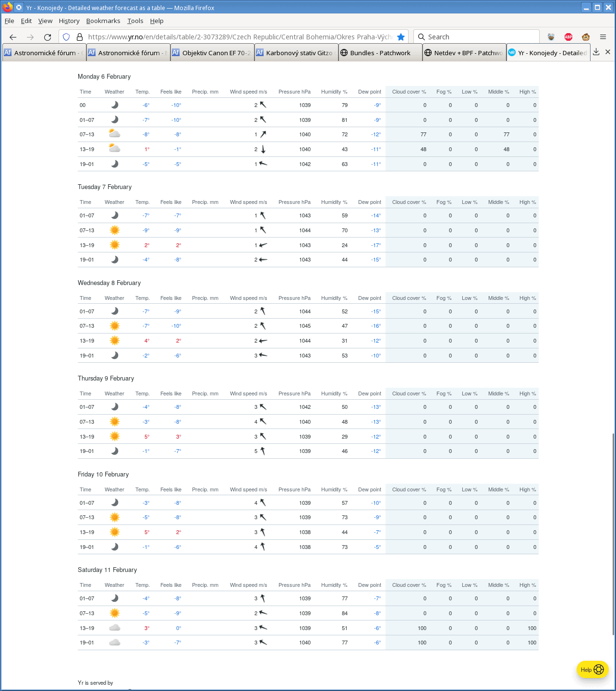Viewport: 616px width, 691px height.
Task: Focus the yr.no address bar
Action: click(x=240, y=37)
